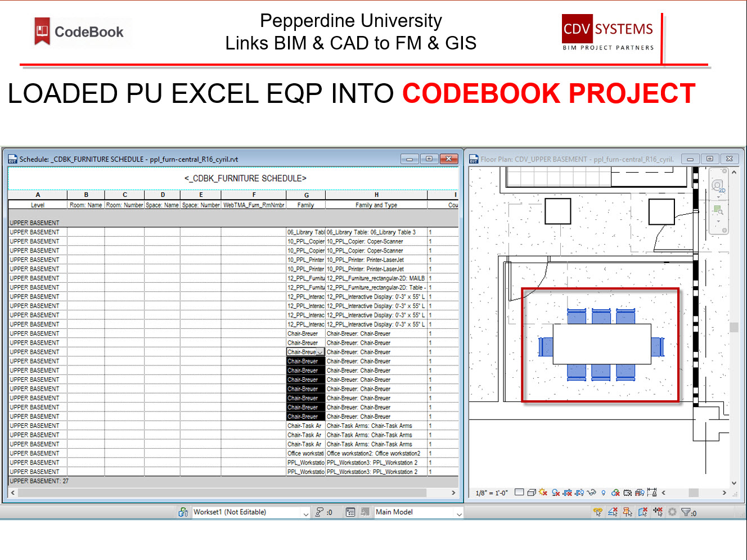Toggle Reveal Constraints icon in view bar

click(x=651, y=493)
